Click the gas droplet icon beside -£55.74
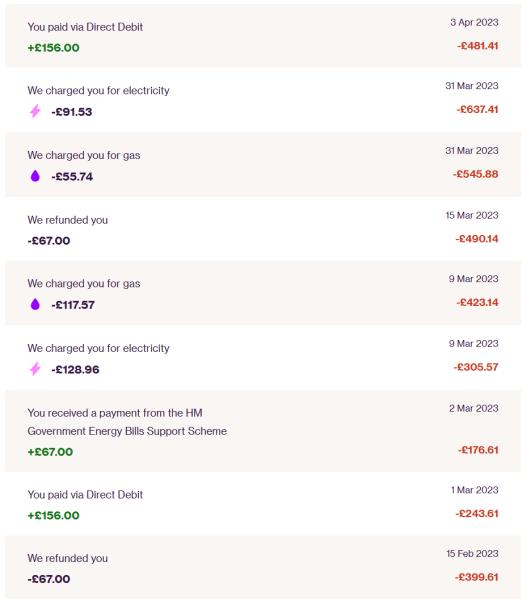 (x=35, y=176)
